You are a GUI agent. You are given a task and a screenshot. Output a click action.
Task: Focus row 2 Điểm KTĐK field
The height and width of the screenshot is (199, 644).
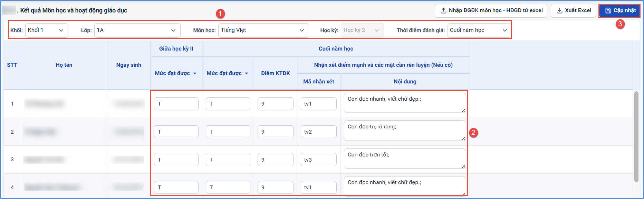pyautogui.click(x=276, y=132)
